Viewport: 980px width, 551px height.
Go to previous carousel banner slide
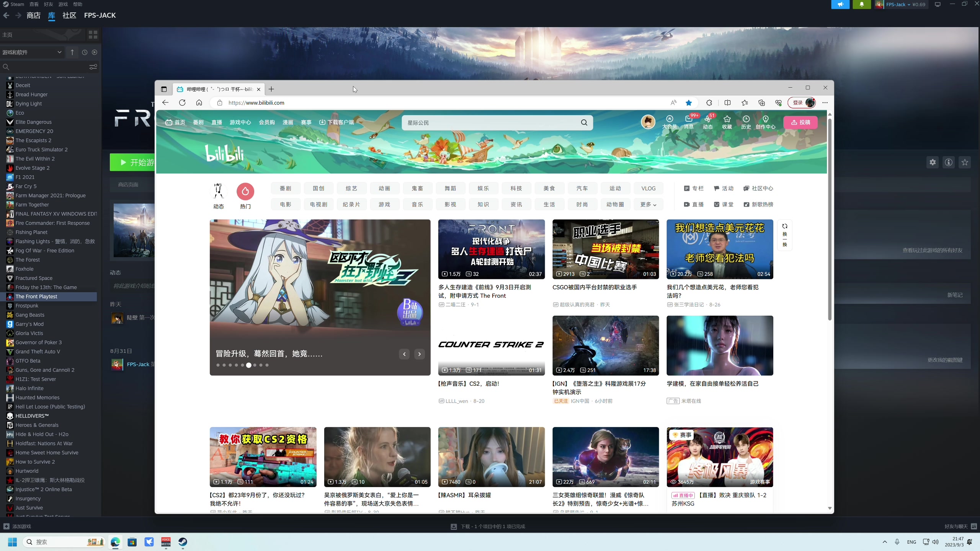coord(404,354)
